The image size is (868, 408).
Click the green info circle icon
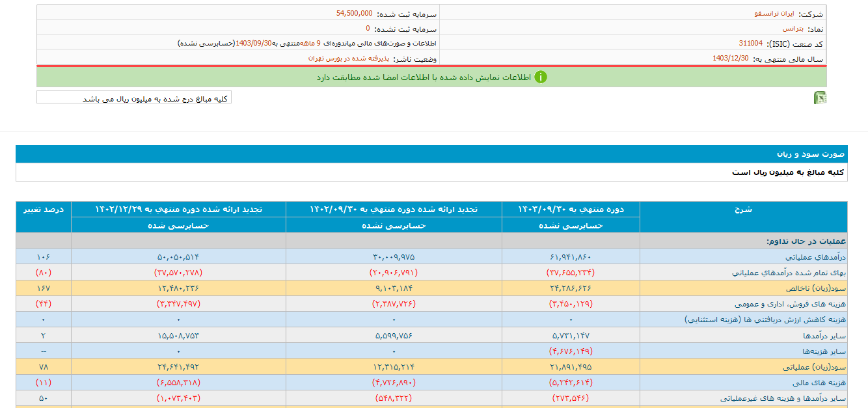(541, 77)
